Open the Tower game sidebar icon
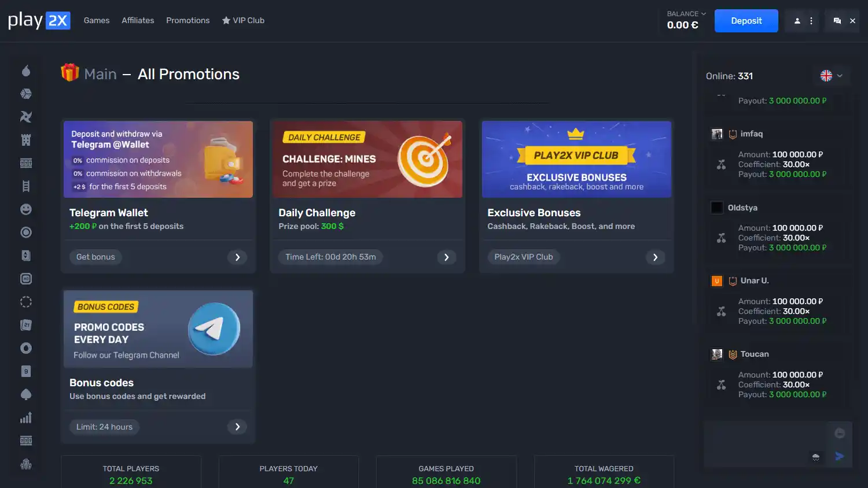The height and width of the screenshot is (488, 868). click(x=26, y=140)
